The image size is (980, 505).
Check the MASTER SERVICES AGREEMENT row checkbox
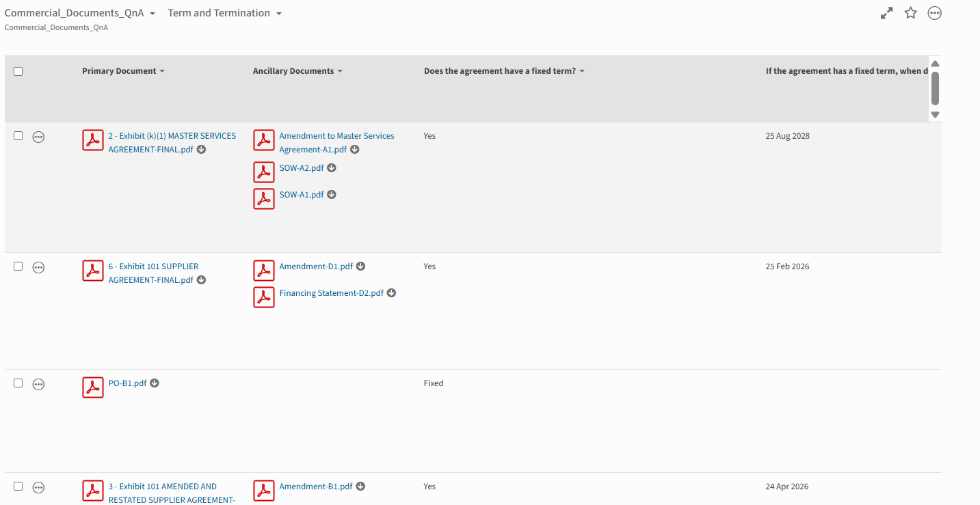18,136
